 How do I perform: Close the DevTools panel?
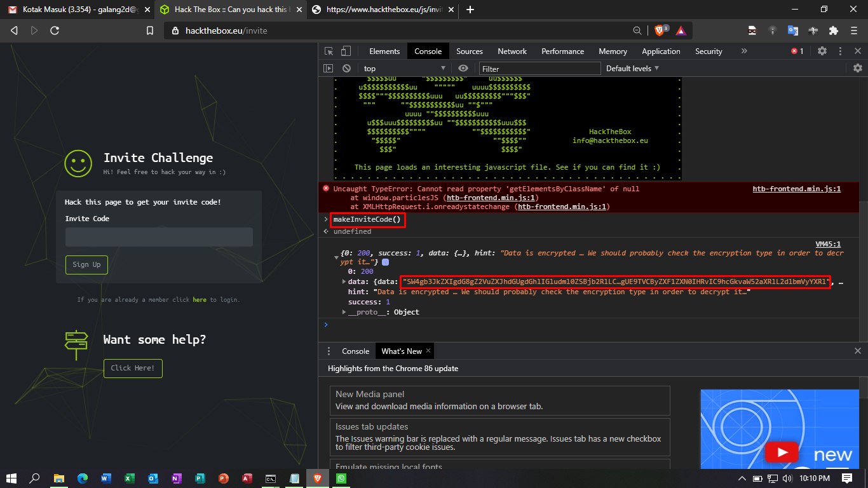pos(857,51)
